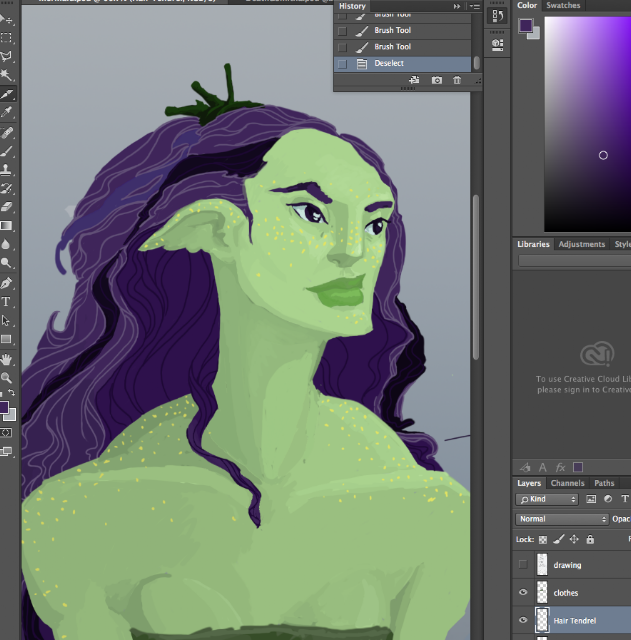Show the hidden drawing layer
Image resolution: width=631 pixels, height=640 pixels.
click(x=523, y=564)
